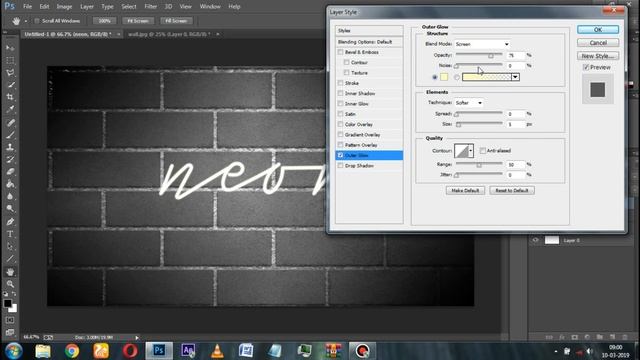The image size is (640, 360).
Task: Enable Stroke style checkbox
Action: (x=340, y=83)
